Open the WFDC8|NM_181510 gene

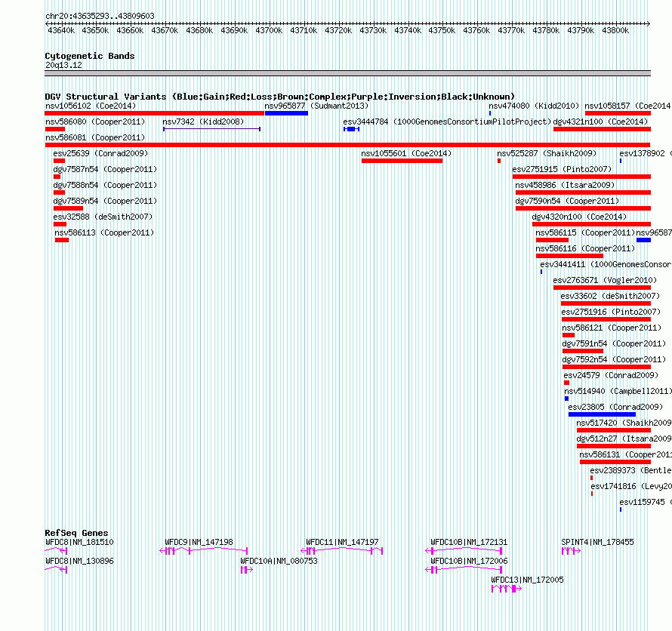pos(79,543)
